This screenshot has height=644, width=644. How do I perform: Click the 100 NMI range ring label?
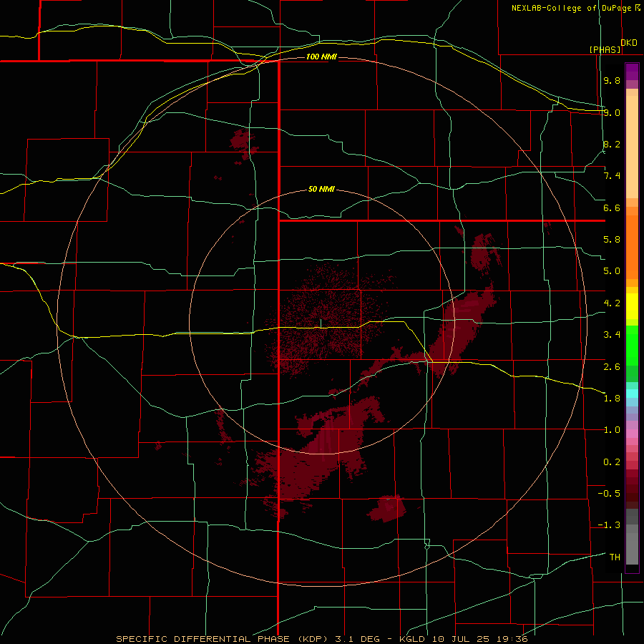click(x=321, y=57)
